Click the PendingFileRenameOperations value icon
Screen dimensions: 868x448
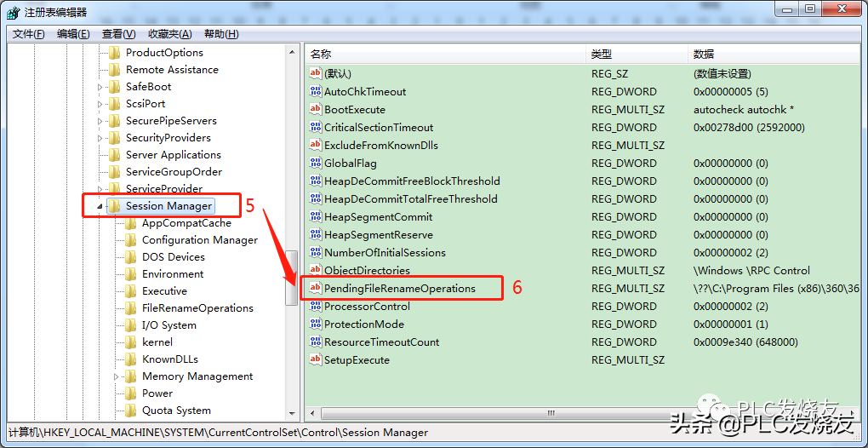tap(316, 289)
